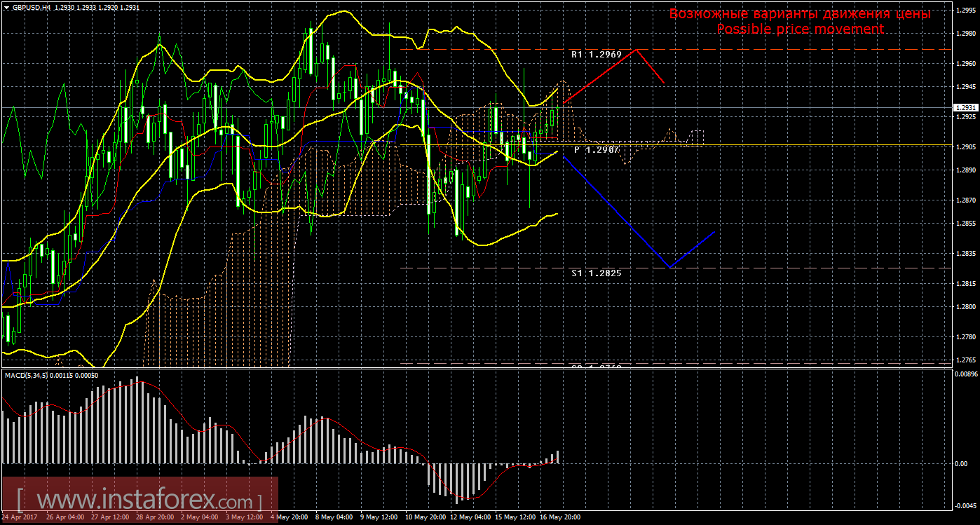This screenshot has height=525, width=980.
Task: Click the 12 May 04:00 time axis label
Action: [x=470, y=517]
